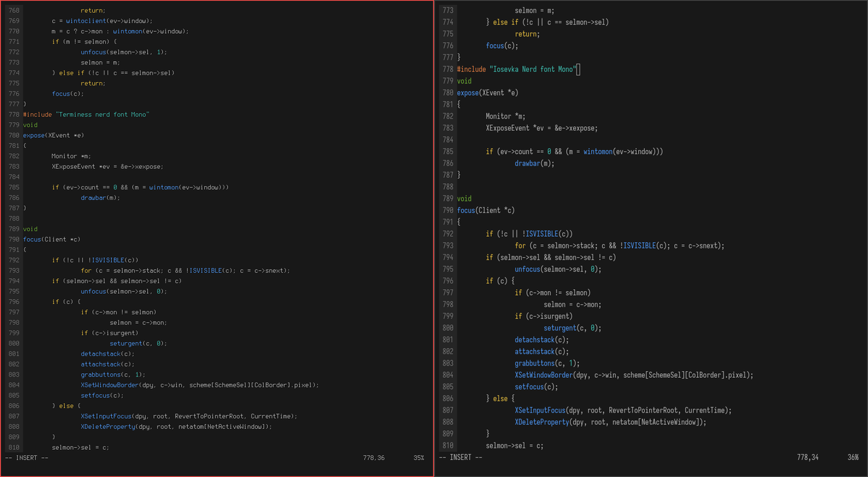Click focus(Client *c) in the right pane
Screen dimensions: 868x477
tap(486, 210)
